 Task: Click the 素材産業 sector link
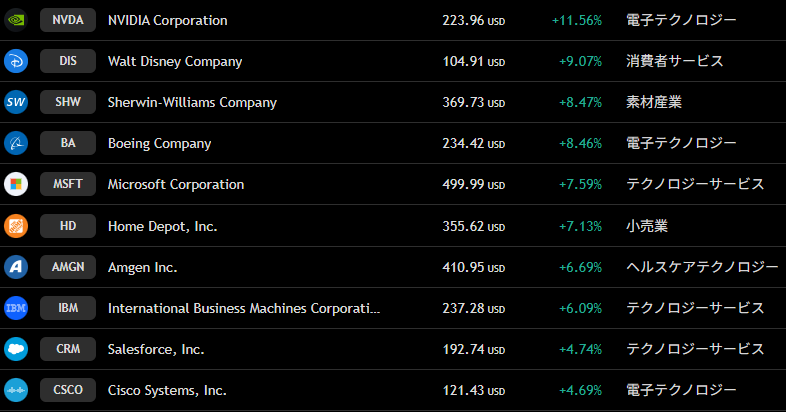pos(654,102)
